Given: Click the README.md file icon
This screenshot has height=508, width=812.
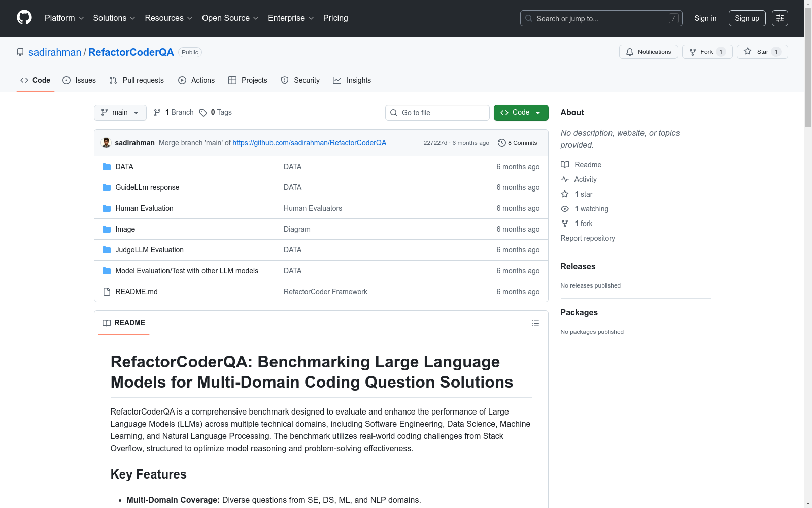Looking at the screenshot, I should point(107,292).
